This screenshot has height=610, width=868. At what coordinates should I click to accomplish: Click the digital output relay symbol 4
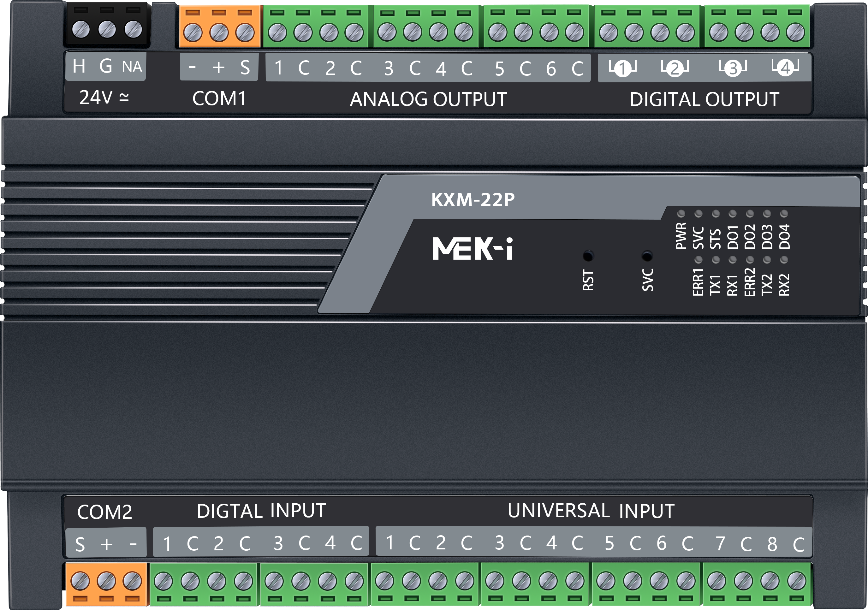(x=785, y=68)
